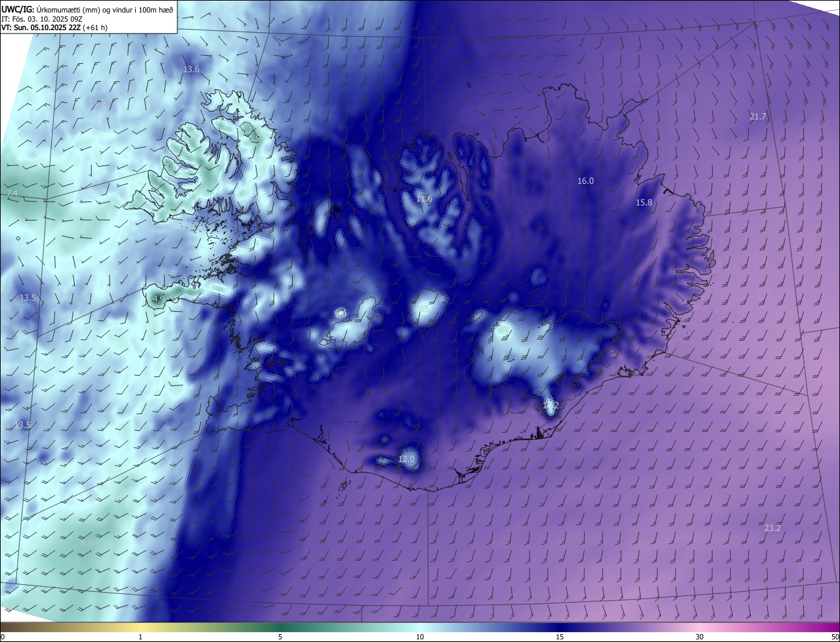Viewport: 840px width, 642px height.
Task: Click the 21.7 value label on the map
Action: (x=758, y=117)
